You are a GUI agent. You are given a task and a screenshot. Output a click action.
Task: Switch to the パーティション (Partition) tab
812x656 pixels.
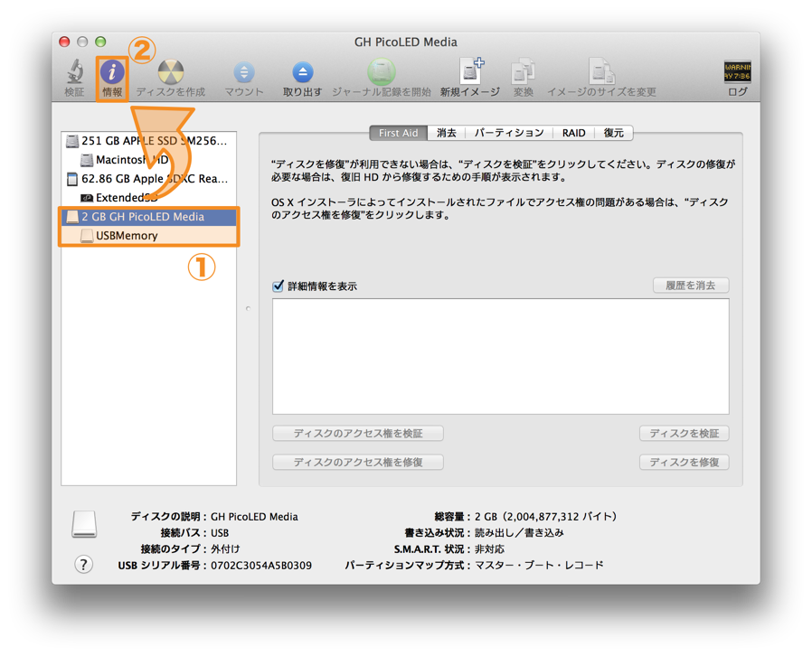click(x=509, y=133)
